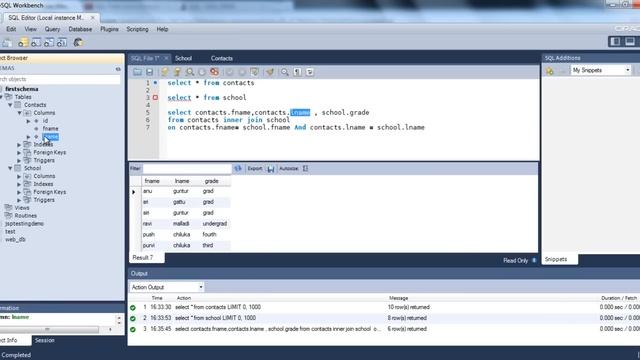Select the Views node

[22, 208]
